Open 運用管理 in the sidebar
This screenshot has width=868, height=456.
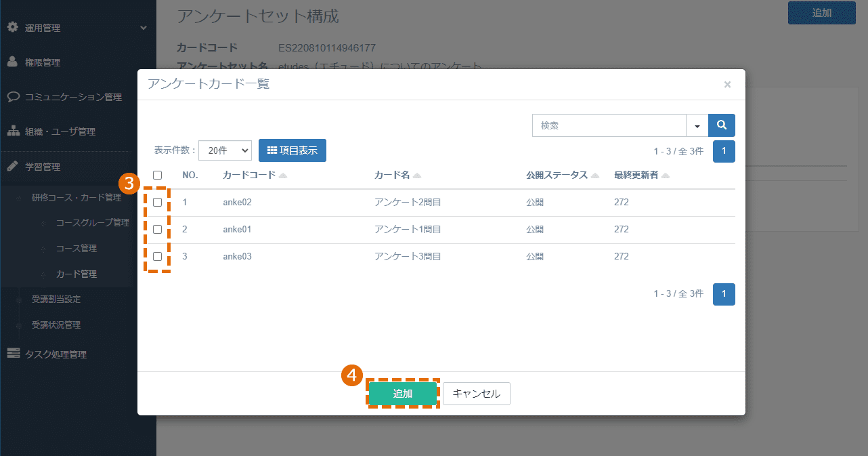click(x=43, y=28)
